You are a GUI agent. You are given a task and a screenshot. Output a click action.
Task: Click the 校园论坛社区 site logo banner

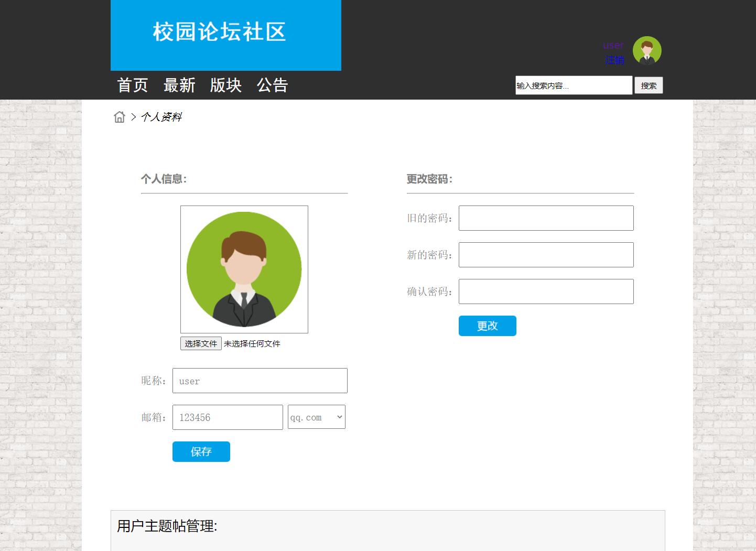point(225,33)
